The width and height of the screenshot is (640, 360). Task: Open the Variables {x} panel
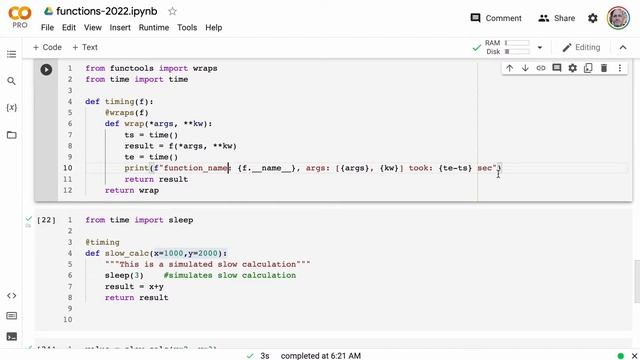11,107
